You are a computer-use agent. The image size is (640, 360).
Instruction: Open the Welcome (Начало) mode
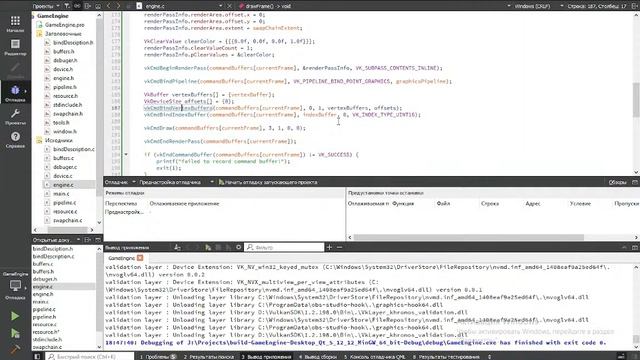(15, 24)
